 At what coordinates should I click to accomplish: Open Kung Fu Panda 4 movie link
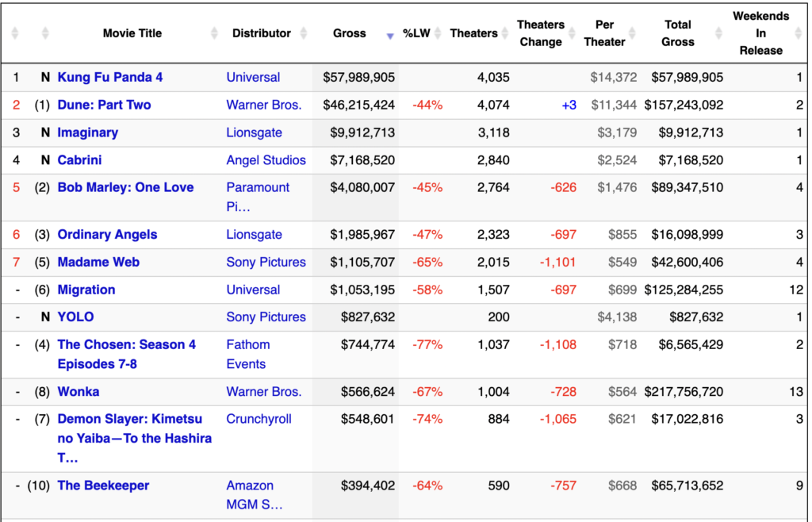[x=109, y=77]
